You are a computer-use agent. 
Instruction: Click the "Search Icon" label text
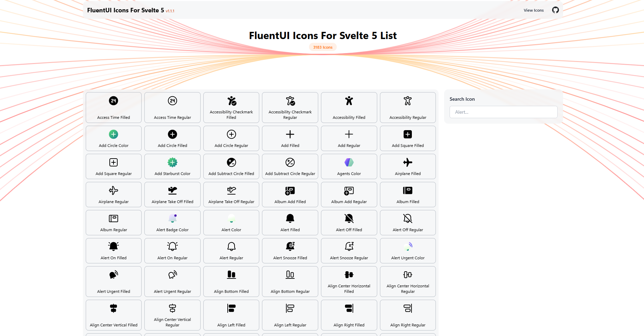pos(462,99)
